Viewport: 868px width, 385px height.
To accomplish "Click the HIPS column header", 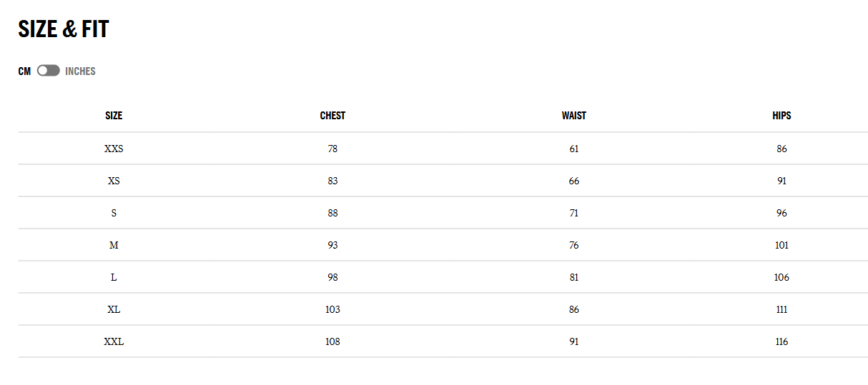I will (781, 116).
